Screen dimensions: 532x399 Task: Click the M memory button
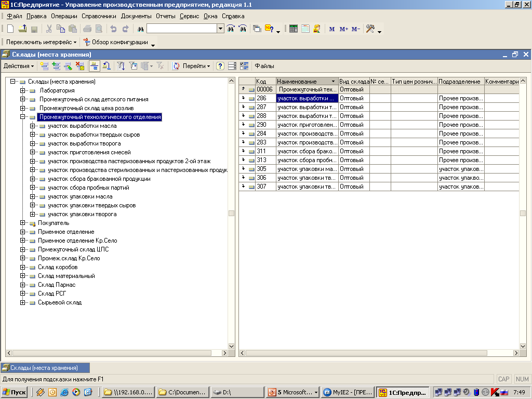pos(332,29)
